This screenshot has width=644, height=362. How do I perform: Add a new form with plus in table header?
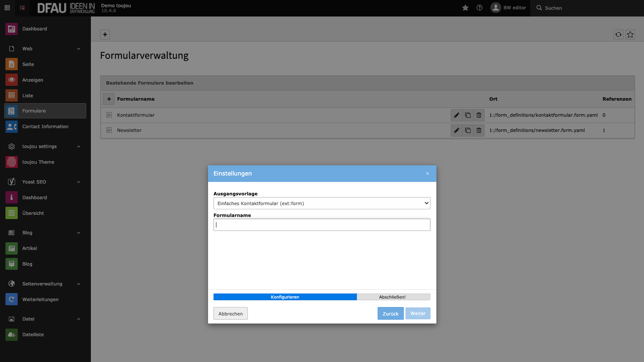pos(109,99)
